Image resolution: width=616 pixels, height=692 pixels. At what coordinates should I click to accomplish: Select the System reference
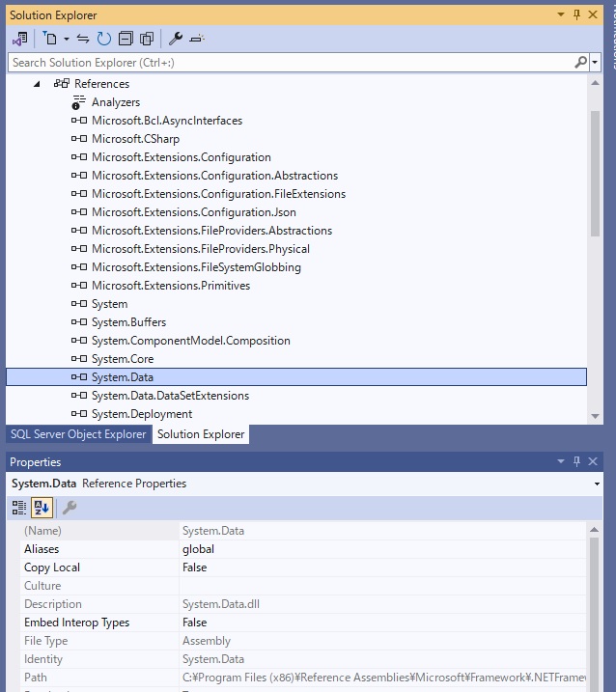(x=109, y=304)
